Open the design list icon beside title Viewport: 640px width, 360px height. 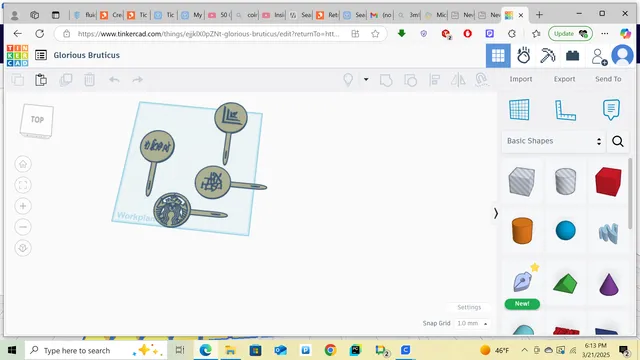41,55
